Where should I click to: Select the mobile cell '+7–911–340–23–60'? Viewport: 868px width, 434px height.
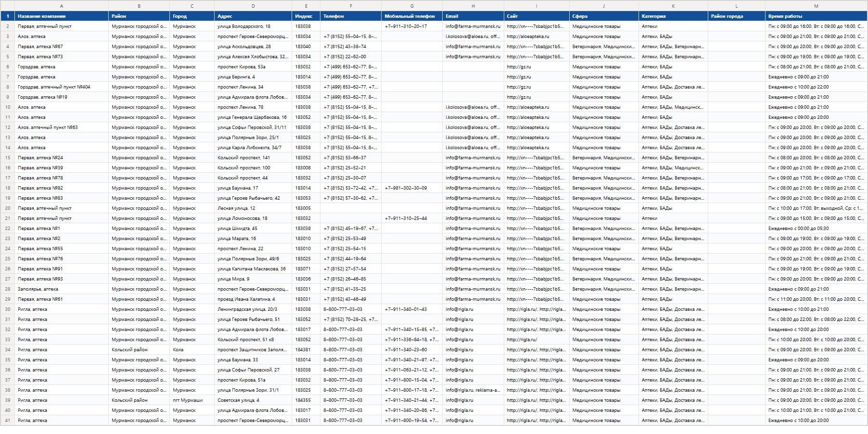tap(412, 350)
